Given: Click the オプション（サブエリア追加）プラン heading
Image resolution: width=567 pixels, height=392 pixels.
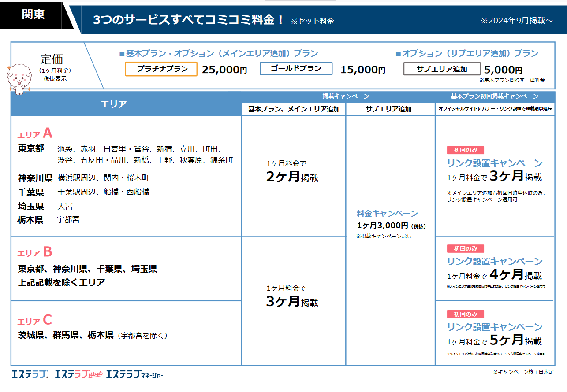Looking at the screenshot, I should point(467,53).
